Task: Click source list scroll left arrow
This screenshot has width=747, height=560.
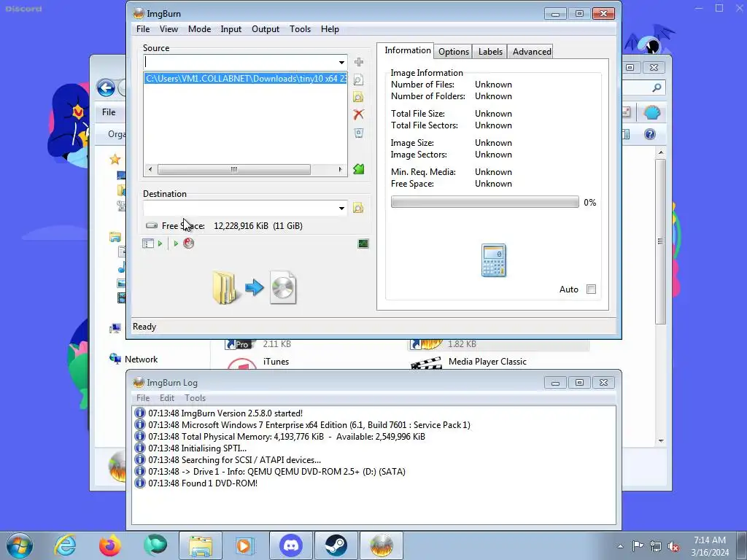Action: tap(150, 169)
